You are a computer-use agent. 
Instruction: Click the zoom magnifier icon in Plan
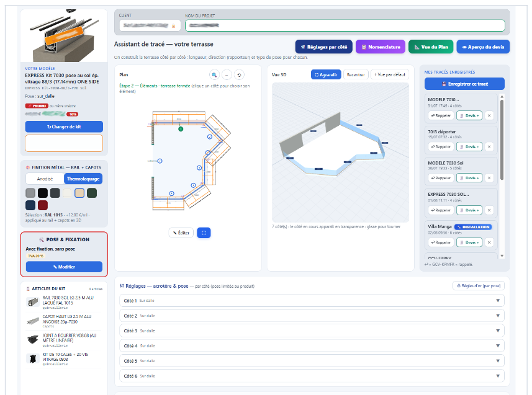tap(214, 75)
